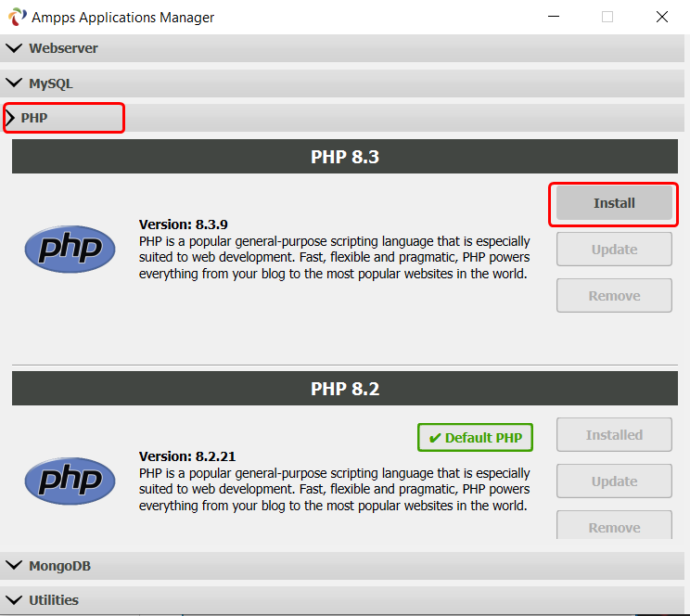
Task: Click the PHP 8.2 logo image
Action: [x=70, y=481]
